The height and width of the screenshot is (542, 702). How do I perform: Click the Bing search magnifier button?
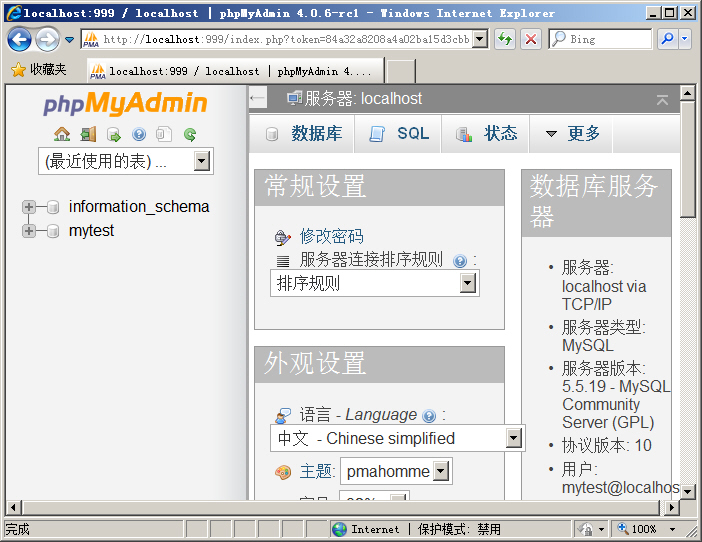[x=668, y=39]
